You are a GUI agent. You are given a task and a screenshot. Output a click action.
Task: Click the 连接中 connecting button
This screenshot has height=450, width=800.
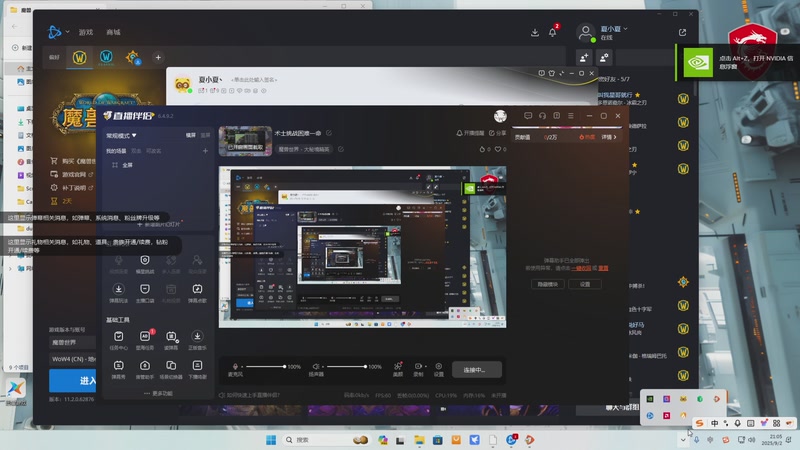tap(477, 369)
